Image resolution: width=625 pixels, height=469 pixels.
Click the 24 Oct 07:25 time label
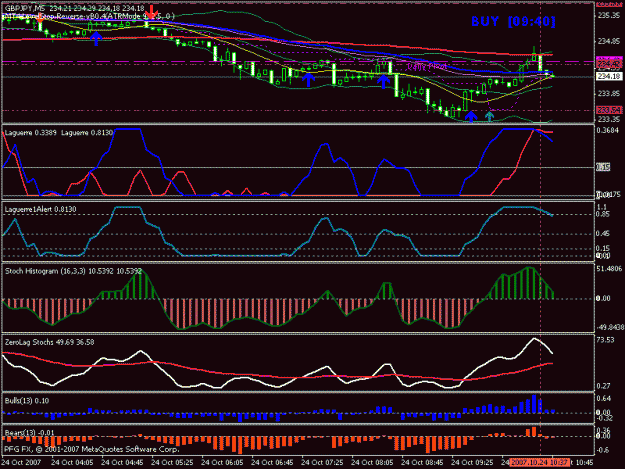point(322,463)
